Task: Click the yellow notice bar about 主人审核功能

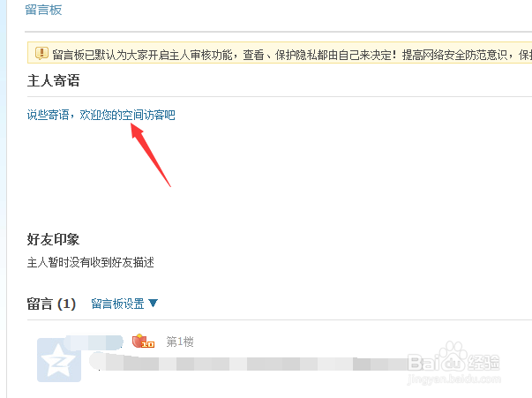Action: click(x=280, y=53)
